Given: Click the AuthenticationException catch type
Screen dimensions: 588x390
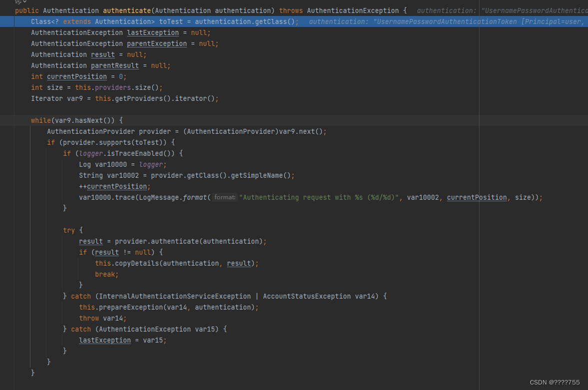Looking at the screenshot, I should (144, 329).
